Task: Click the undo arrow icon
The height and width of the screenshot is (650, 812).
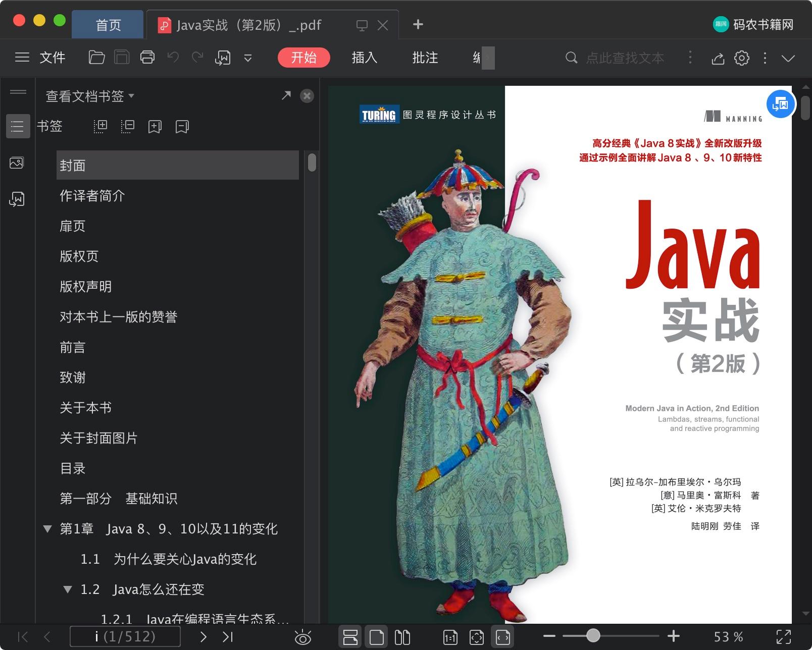Action: (x=173, y=58)
